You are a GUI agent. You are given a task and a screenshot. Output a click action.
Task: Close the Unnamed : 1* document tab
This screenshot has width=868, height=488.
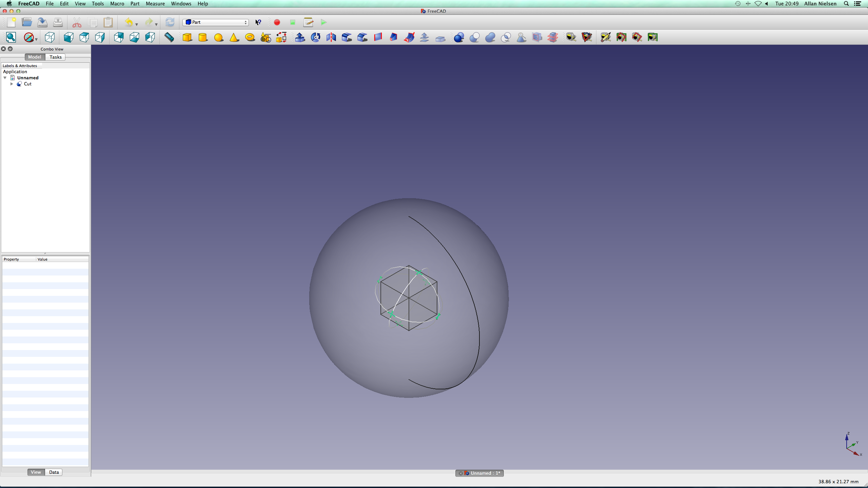click(x=460, y=473)
